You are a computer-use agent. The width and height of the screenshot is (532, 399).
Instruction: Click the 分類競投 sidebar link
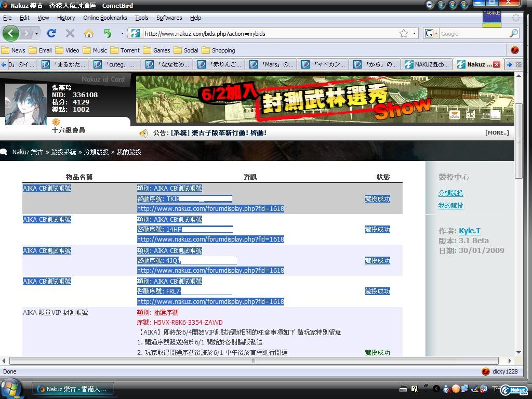point(450,193)
